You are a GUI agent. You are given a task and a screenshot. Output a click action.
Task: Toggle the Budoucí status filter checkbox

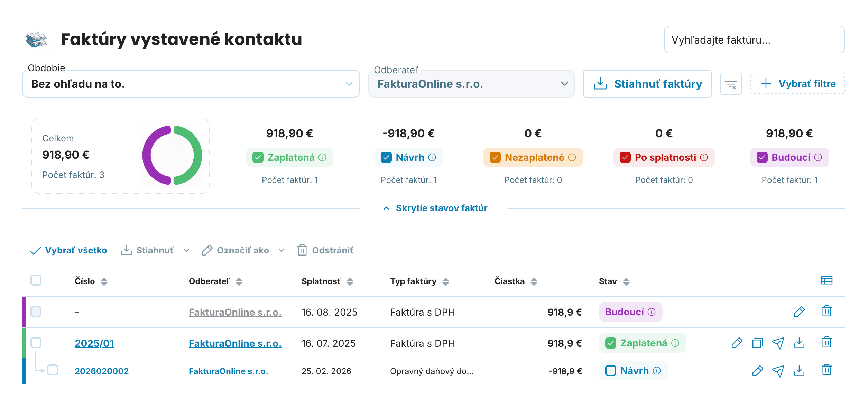(x=762, y=158)
